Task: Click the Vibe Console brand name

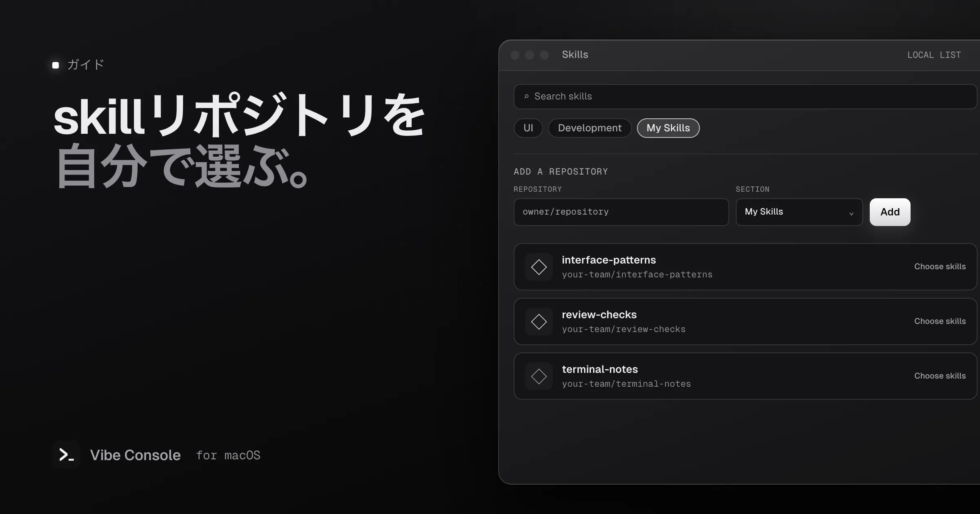Action: click(135, 455)
